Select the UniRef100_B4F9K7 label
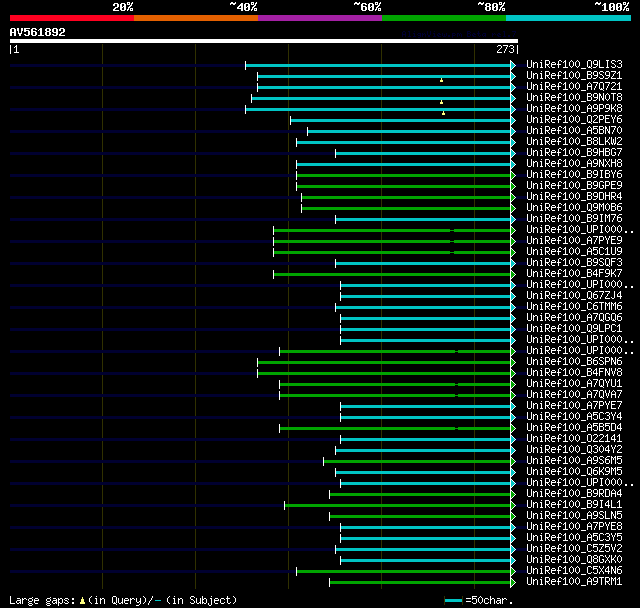The image size is (640, 608). (574, 274)
